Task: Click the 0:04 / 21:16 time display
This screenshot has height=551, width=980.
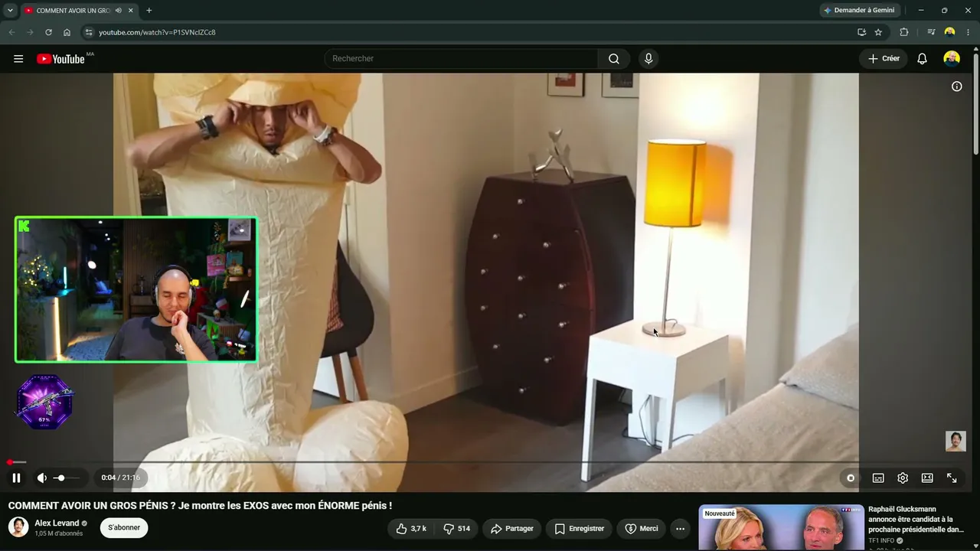Action: [x=121, y=478]
